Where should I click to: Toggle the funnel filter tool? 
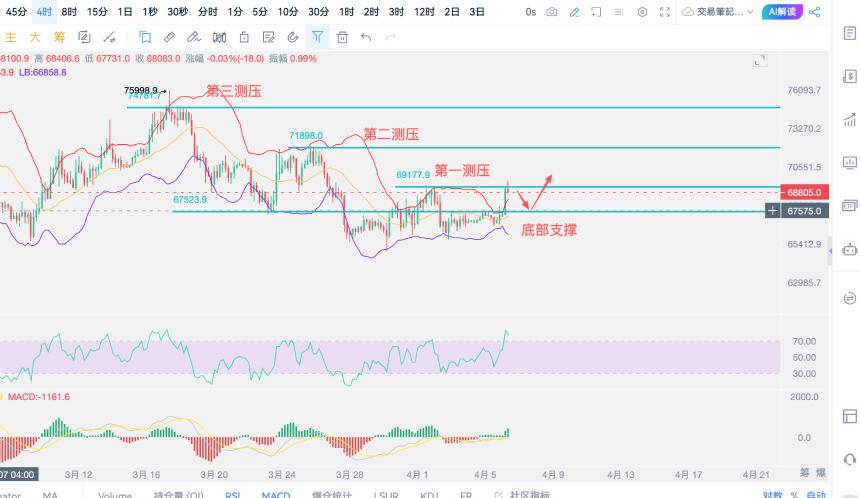pos(318,37)
